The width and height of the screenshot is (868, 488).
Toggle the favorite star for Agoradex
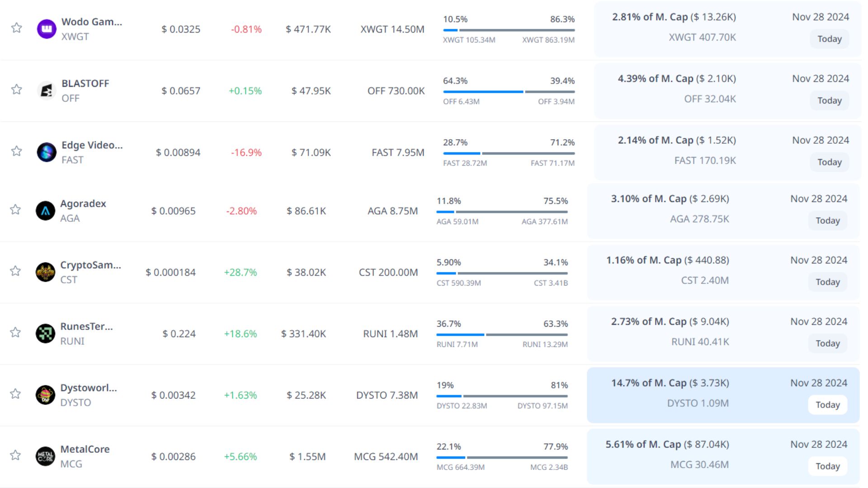point(15,210)
